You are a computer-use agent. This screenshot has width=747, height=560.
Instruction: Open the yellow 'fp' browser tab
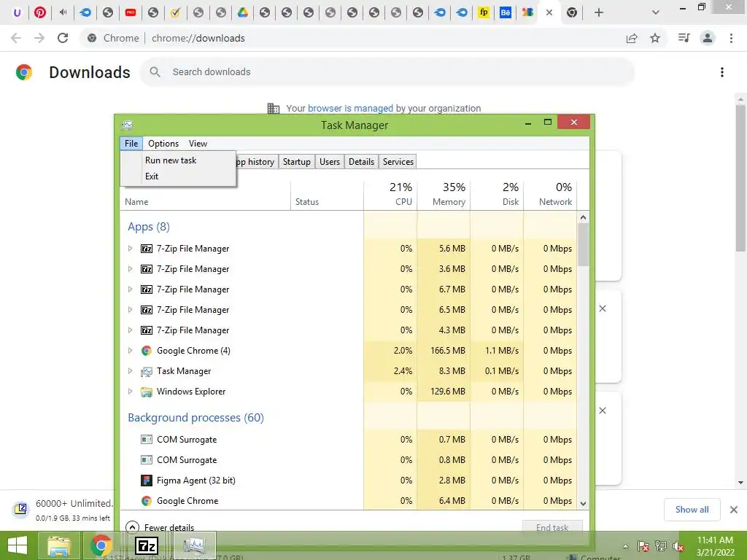point(484,12)
